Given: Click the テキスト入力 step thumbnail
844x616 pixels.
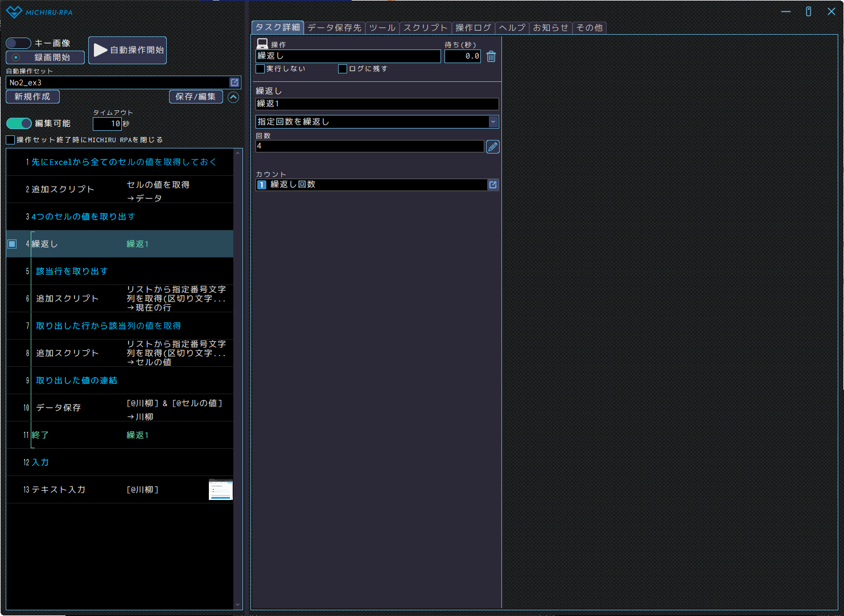Looking at the screenshot, I should coord(220,490).
